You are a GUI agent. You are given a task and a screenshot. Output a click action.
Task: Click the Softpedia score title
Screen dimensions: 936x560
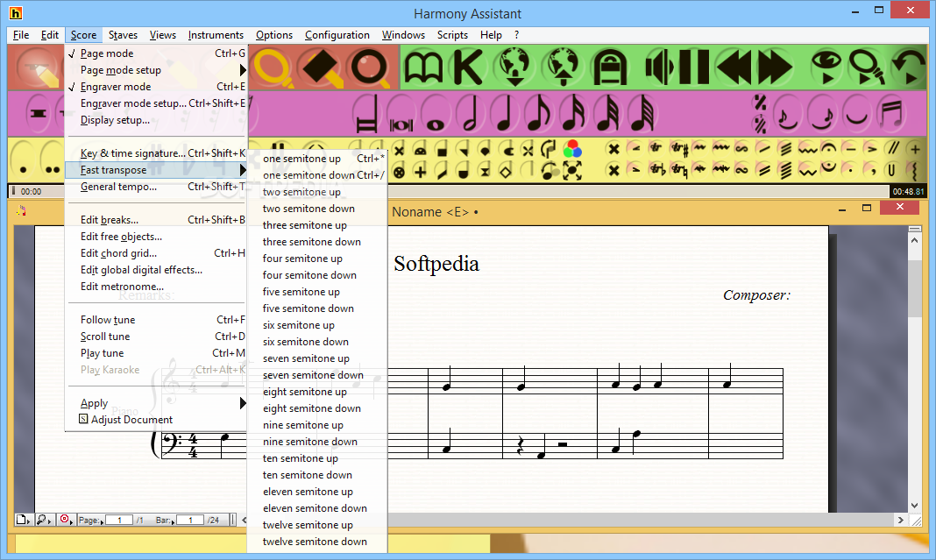point(436,264)
